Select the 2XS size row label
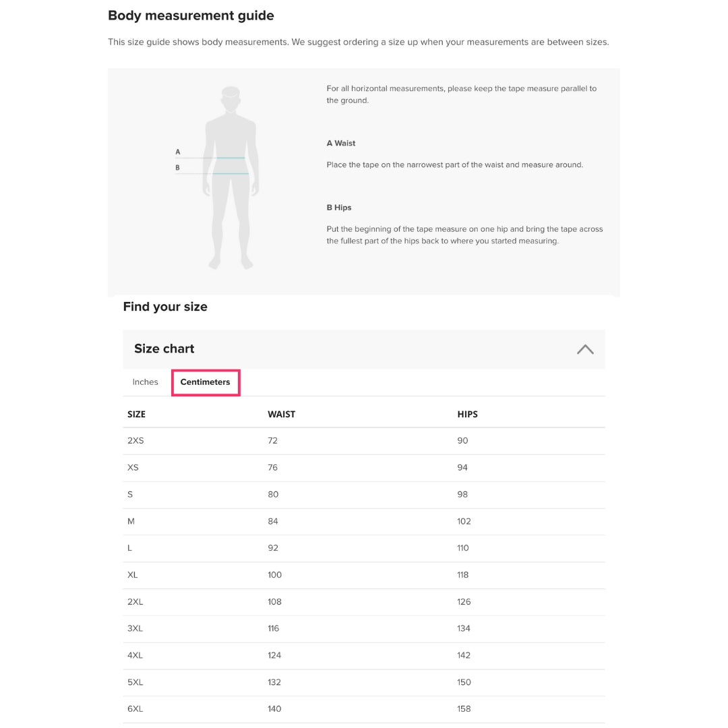This screenshot has width=728, height=728. [135, 441]
